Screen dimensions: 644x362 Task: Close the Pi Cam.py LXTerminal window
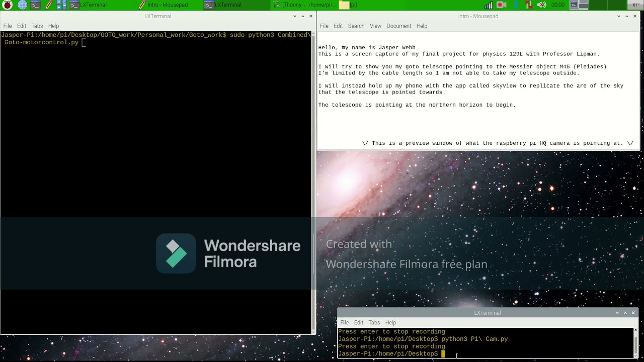633,313
